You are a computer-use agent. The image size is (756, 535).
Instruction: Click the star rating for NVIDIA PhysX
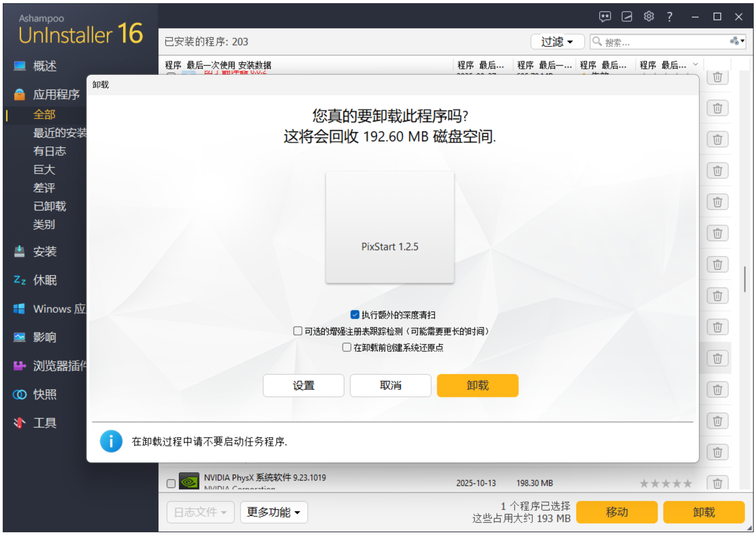[666, 483]
